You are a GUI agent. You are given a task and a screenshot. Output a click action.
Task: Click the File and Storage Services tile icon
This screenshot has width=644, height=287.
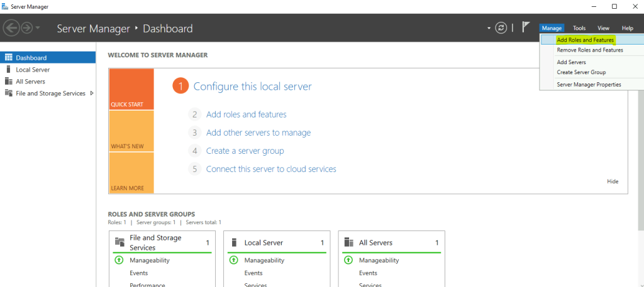[x=119, y=242]
